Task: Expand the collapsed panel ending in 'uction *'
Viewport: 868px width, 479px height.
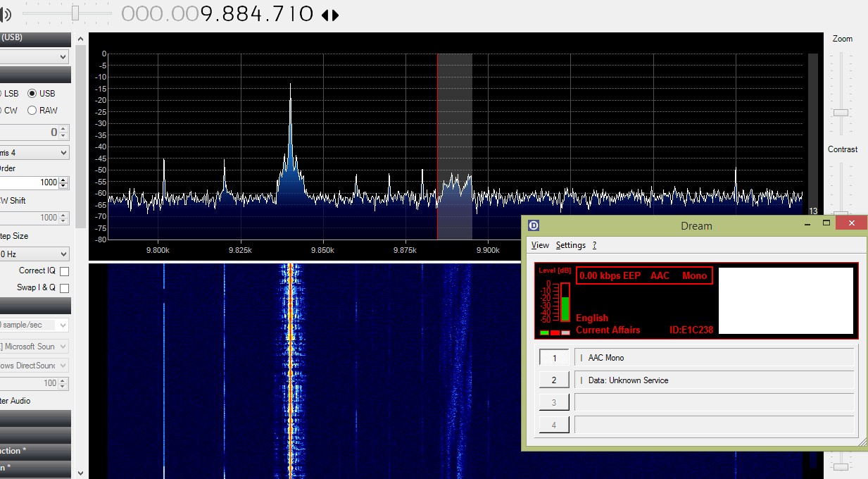Action: 35,451
